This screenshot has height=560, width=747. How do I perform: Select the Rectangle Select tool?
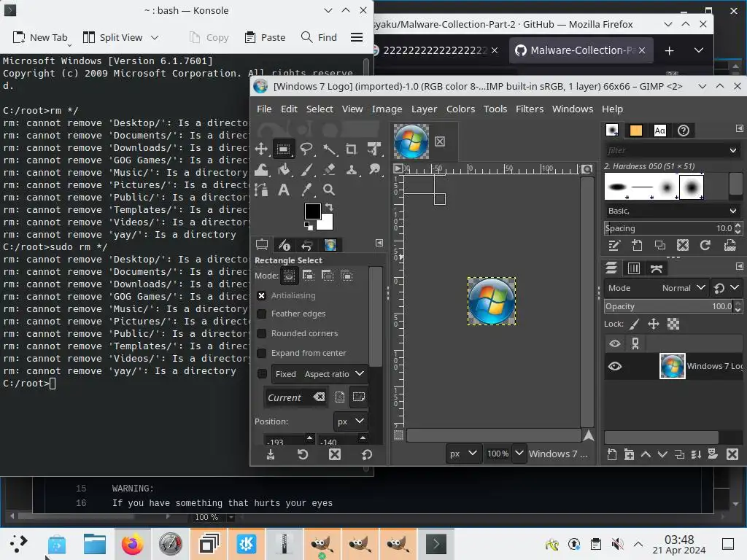[x=283, y=149]
